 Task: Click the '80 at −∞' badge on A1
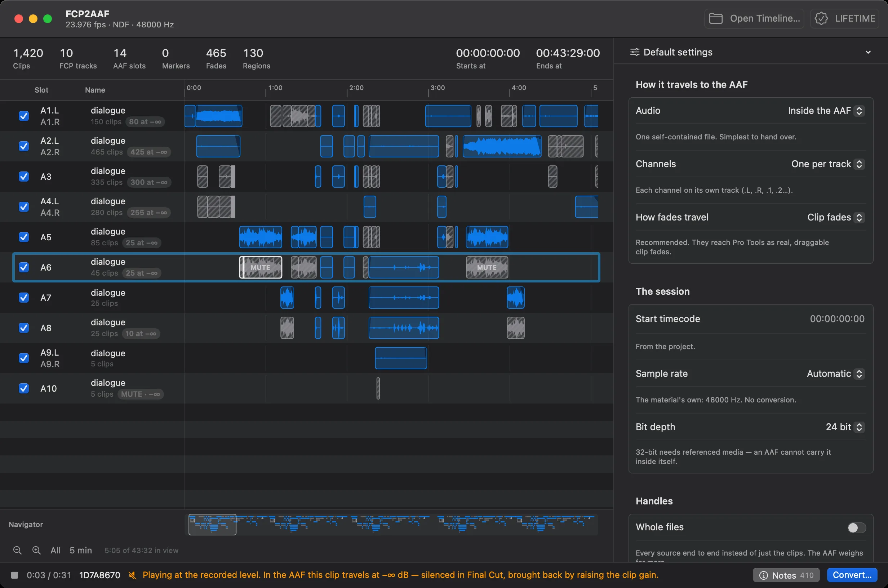pyautogui.click(x=145, y=122)
